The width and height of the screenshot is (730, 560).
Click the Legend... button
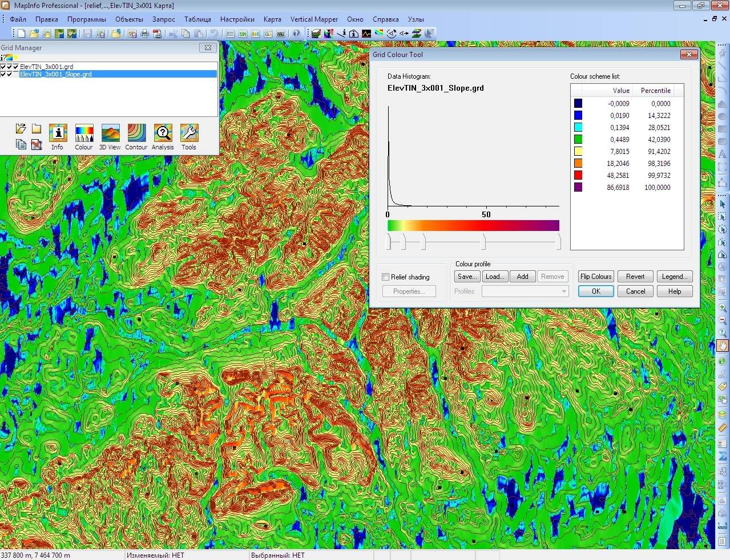pos(675,277)
